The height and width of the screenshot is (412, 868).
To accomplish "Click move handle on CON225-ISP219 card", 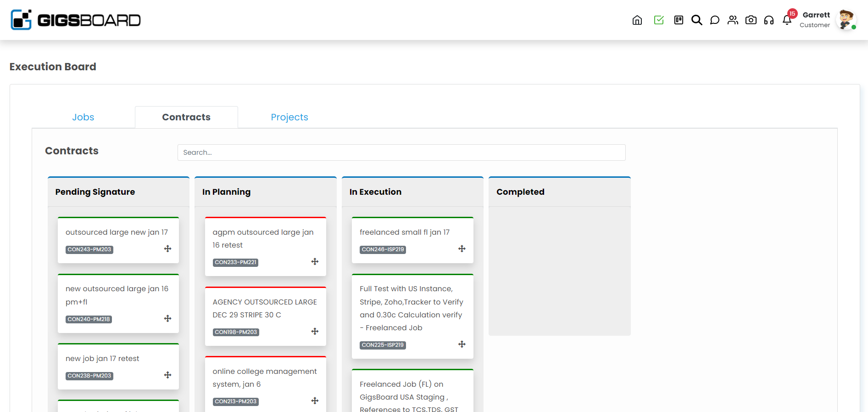I will click(462, 344).
